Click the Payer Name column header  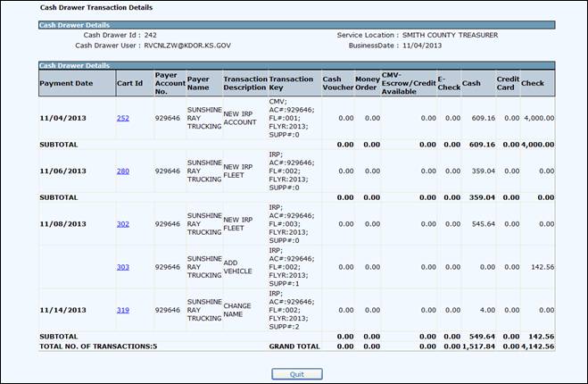click(200, 83)
